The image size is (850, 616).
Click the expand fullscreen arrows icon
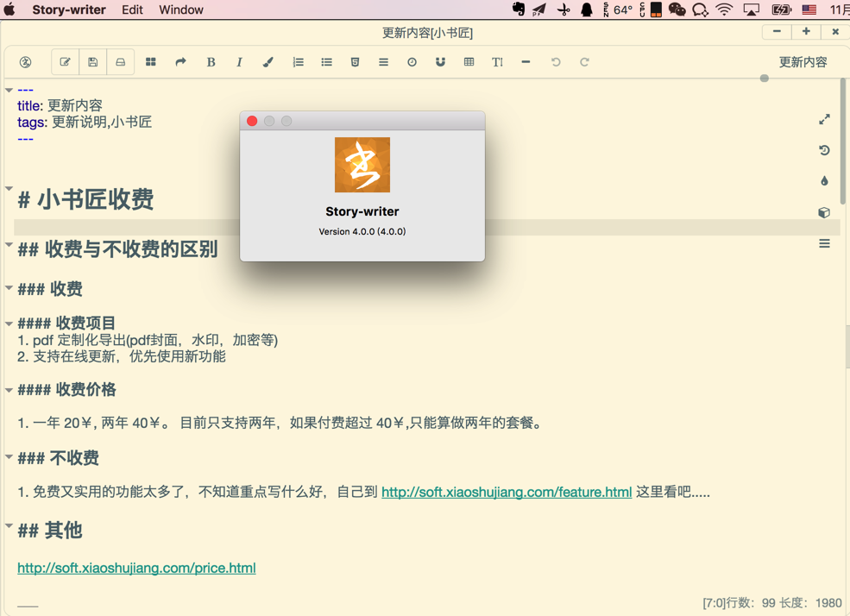coord(824,119)
